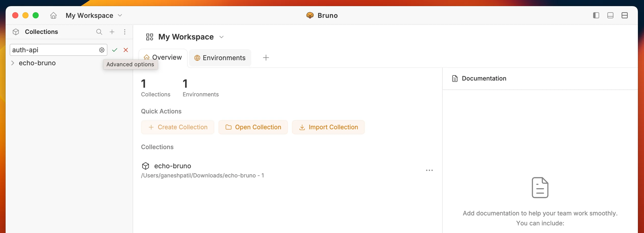Click the Import Collection button
644x233 pixels.
point(328,127)
